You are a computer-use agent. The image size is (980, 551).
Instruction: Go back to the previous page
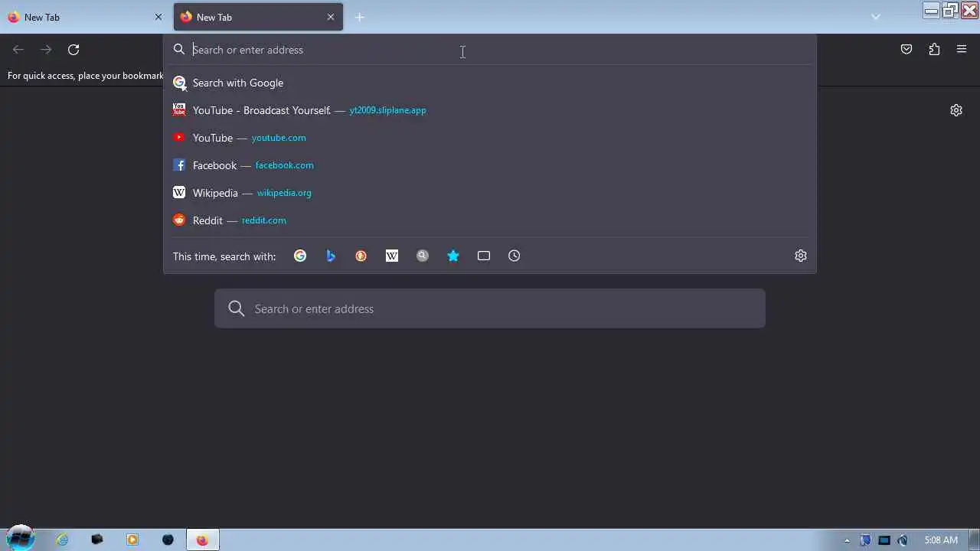pos(18,50)
